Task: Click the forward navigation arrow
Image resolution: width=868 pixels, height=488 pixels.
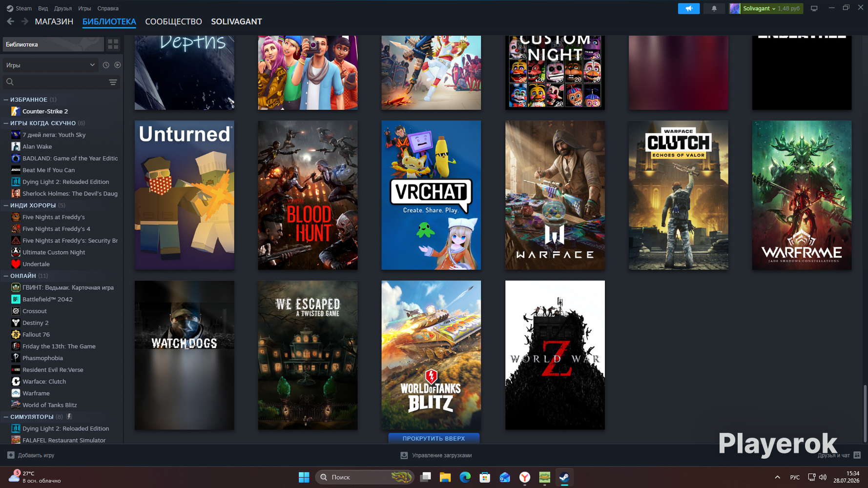Action: tap(24, 21)
